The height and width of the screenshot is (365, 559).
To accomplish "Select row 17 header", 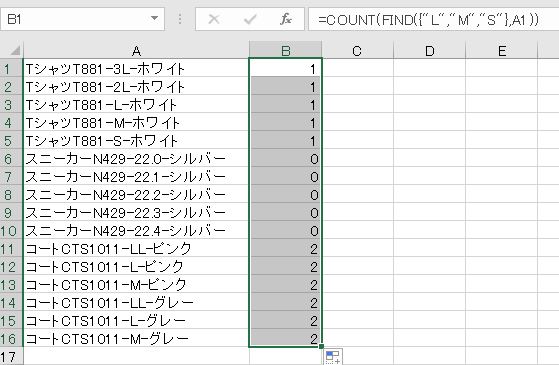I will (11, 356).
